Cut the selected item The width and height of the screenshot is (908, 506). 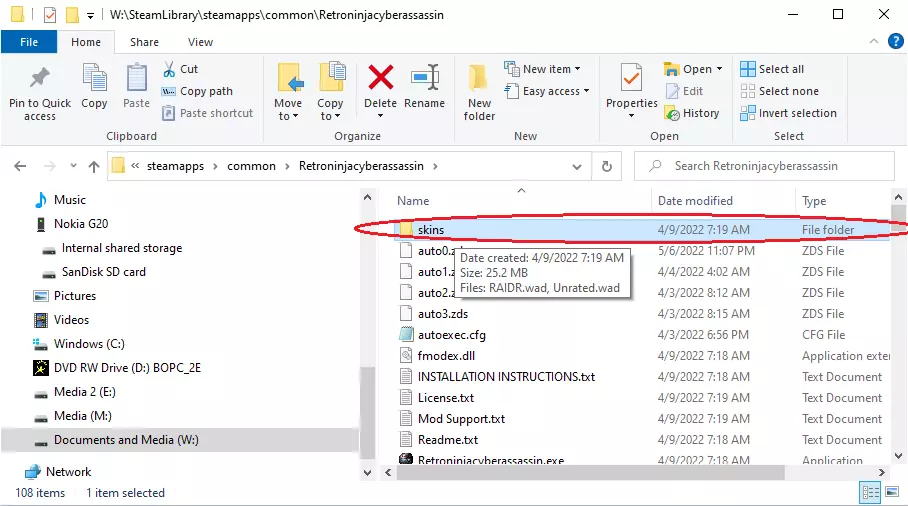(180, 69)
